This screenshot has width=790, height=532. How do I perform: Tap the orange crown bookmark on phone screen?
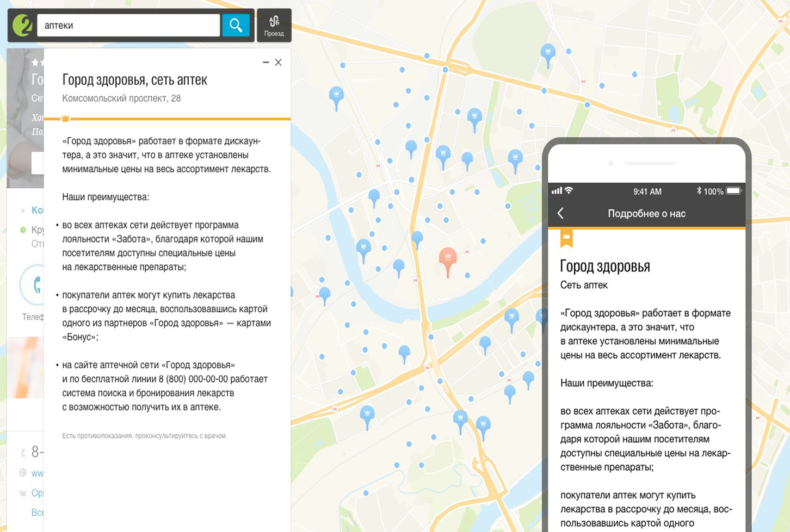566,237
